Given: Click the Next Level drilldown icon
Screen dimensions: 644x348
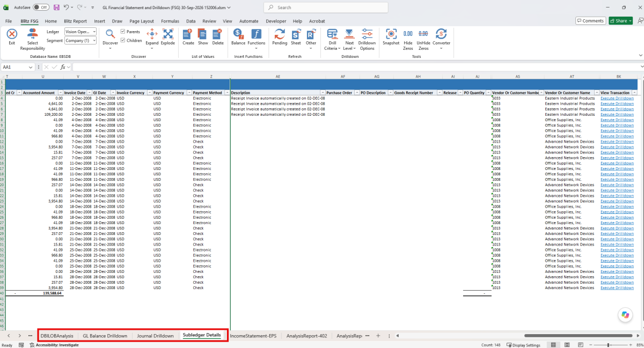Looking at the screenshot, I should tap(349, 34).
